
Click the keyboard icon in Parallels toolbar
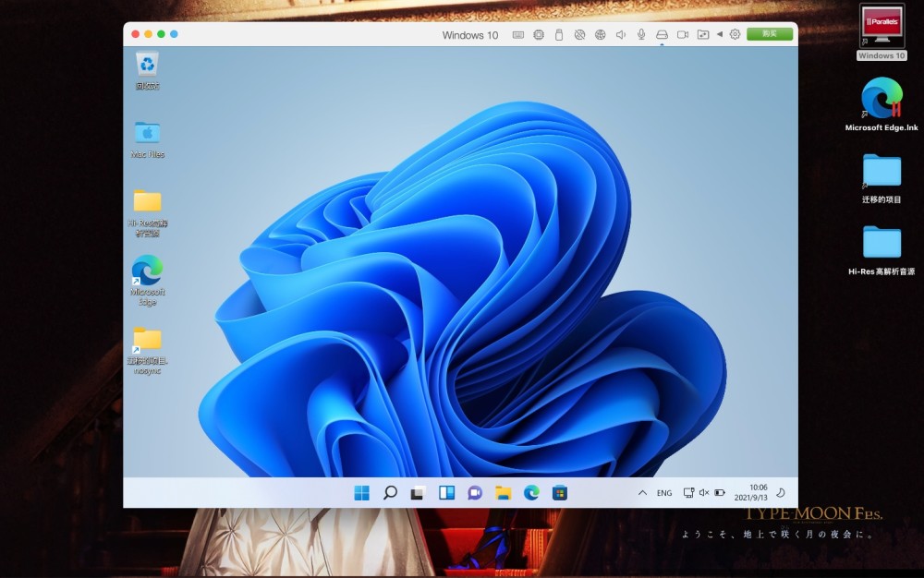point(517,35)
